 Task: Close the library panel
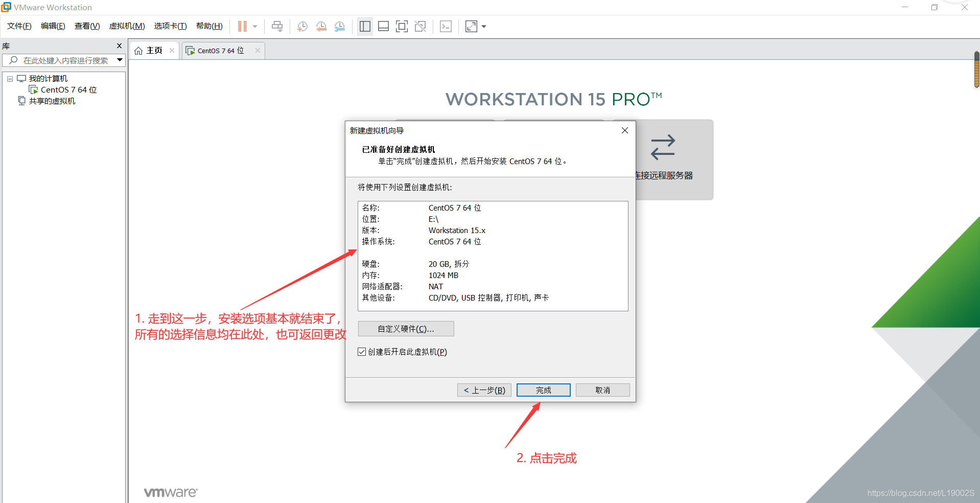119,46
